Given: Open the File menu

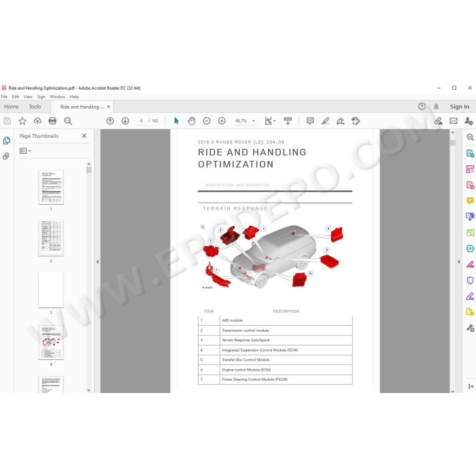Looking at the screenshot, I should [4, 97].
